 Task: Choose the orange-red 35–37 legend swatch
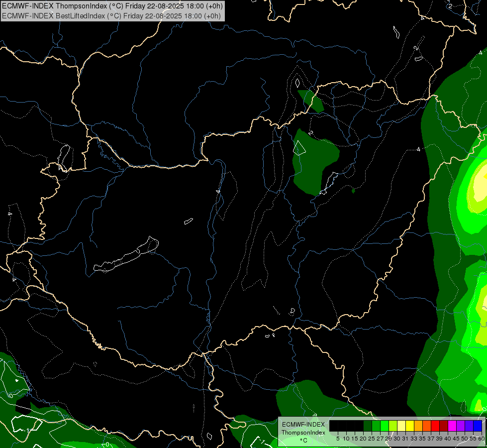pyautogui.click(x=427, y=426)
